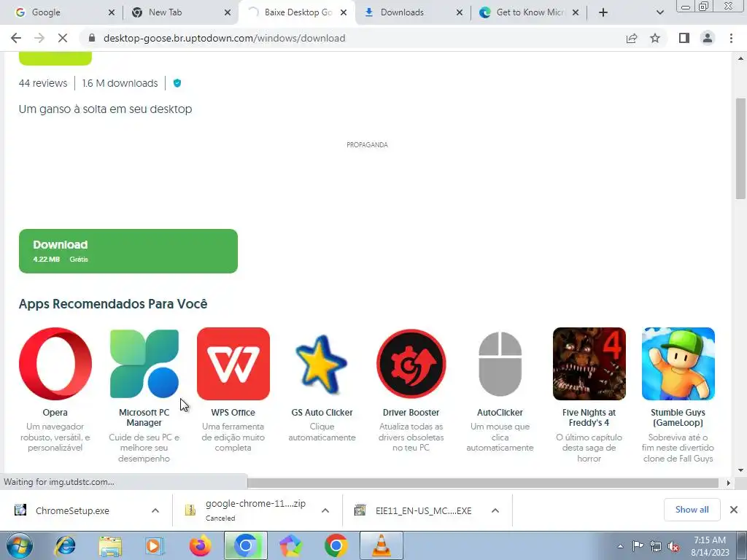Close the downloads shelf
Image resolution: width=747 pixels, height=560 pixels.
(734, 510)
